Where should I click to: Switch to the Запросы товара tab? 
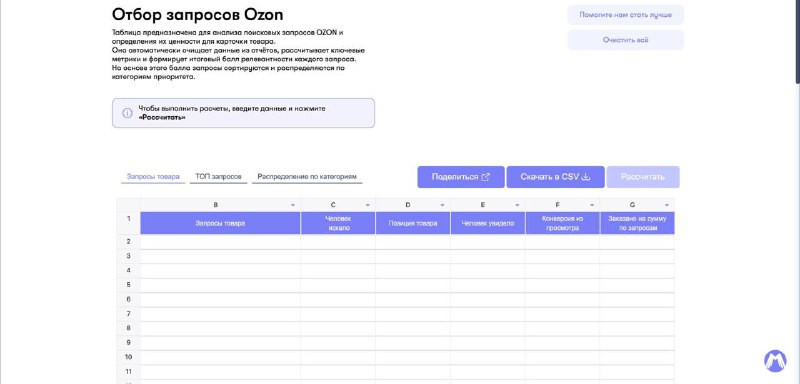coord(153,177)
